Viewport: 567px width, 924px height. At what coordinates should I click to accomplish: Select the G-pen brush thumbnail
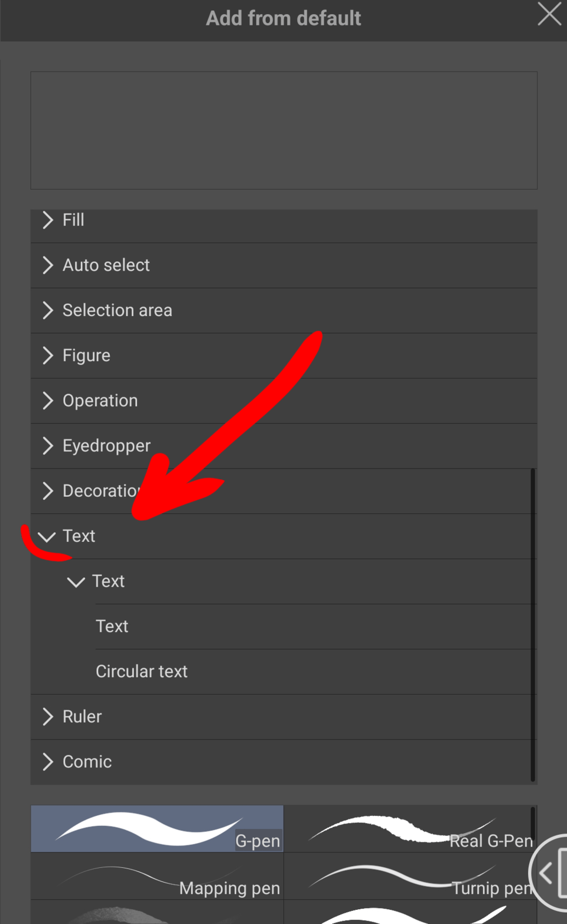[x=157, y=828]
